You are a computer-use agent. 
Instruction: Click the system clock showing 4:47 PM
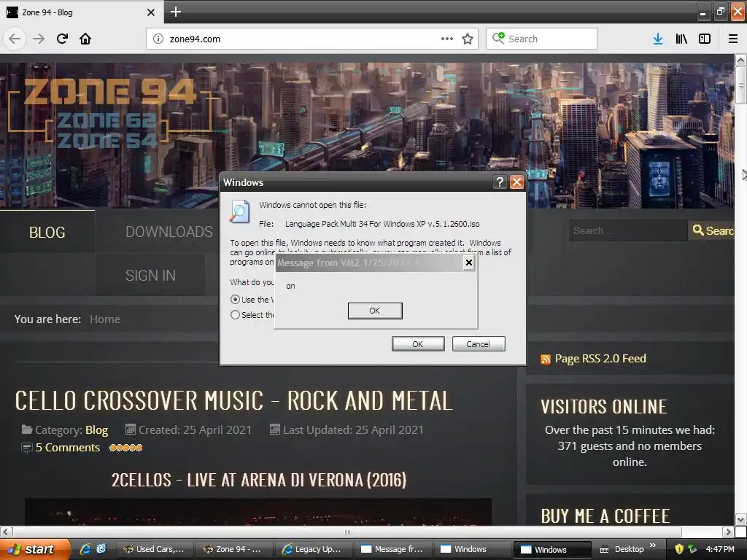click(x=720, y=549)
